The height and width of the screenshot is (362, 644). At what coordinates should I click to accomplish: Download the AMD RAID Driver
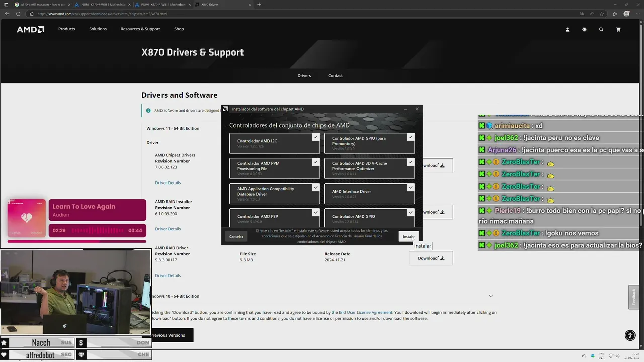pyautogui.click(x=431, y=258)
